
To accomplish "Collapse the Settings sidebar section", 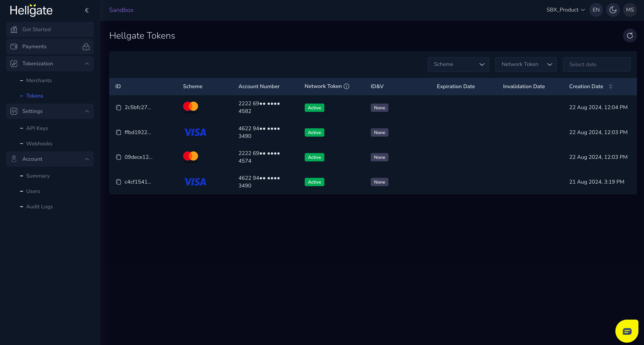I will [87, 111].
